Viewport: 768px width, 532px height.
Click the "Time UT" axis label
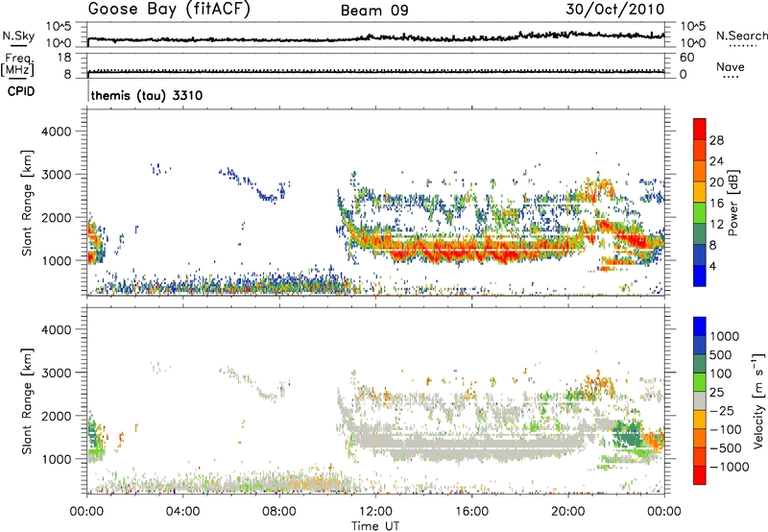375,526
